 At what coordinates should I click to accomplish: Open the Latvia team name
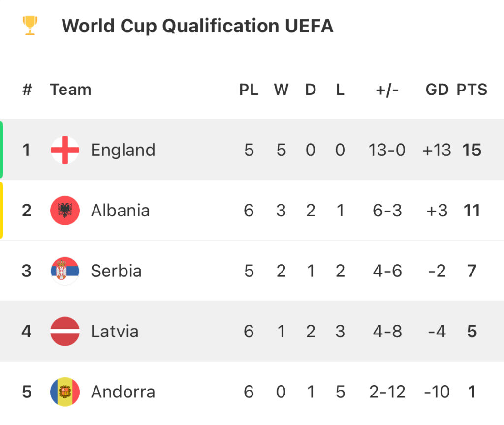[115, 332]
